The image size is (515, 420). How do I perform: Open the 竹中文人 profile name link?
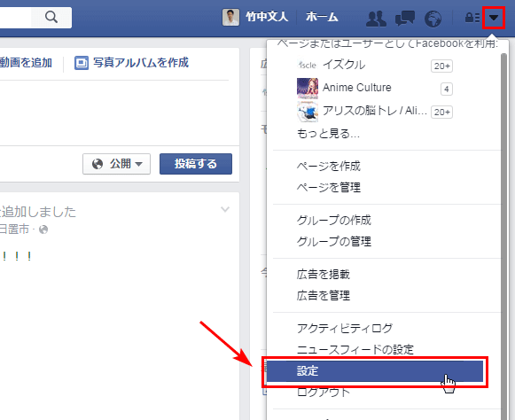coord(267,17)
